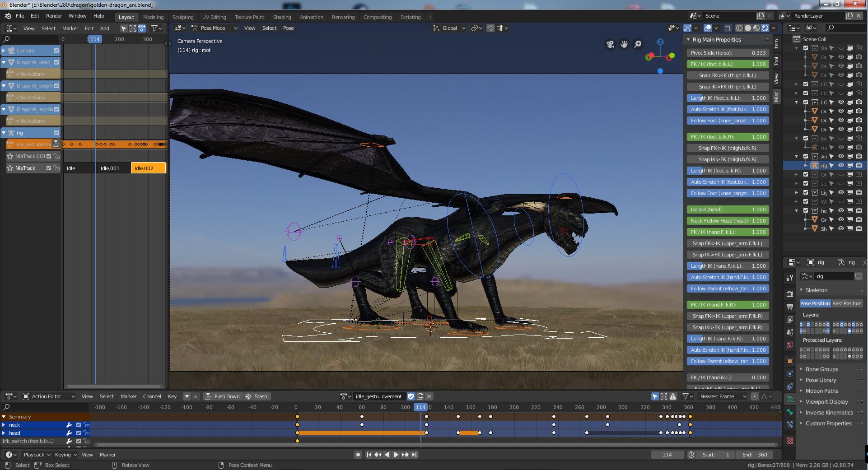Uncheck the Camera channel checkbox in the timeline

point(56,51)
